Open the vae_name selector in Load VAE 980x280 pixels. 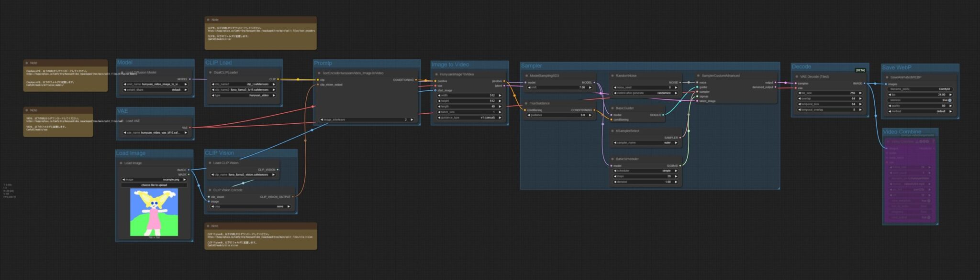156,133
